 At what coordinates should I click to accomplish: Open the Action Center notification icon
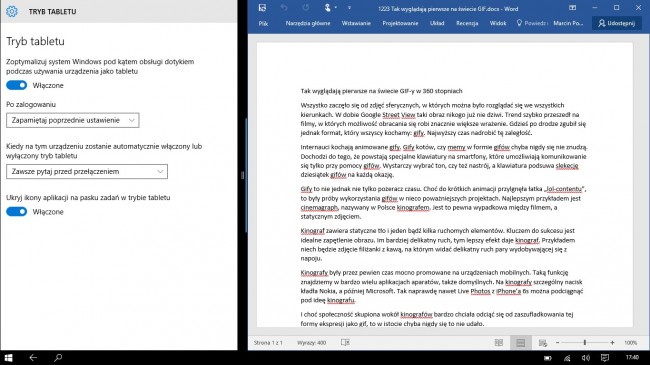605,358
